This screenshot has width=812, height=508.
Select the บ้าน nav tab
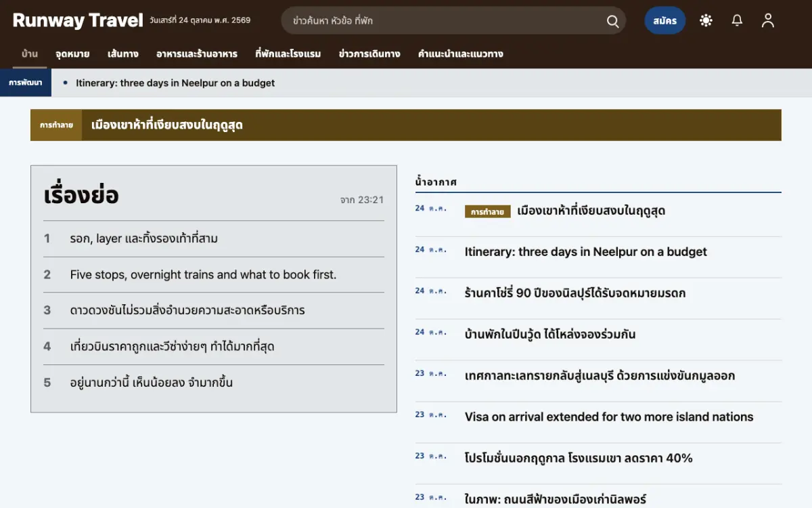pos(30,54)
